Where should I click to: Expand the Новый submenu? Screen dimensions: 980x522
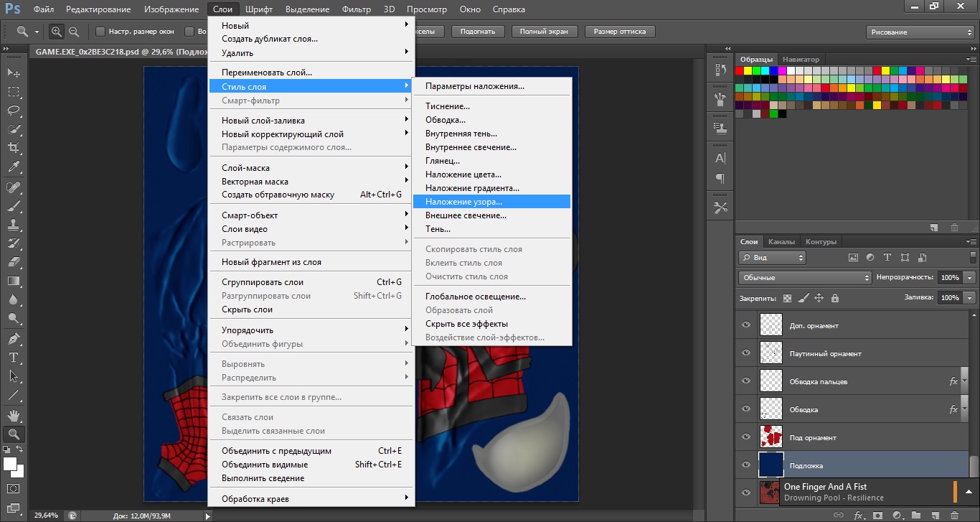point(311,25)
